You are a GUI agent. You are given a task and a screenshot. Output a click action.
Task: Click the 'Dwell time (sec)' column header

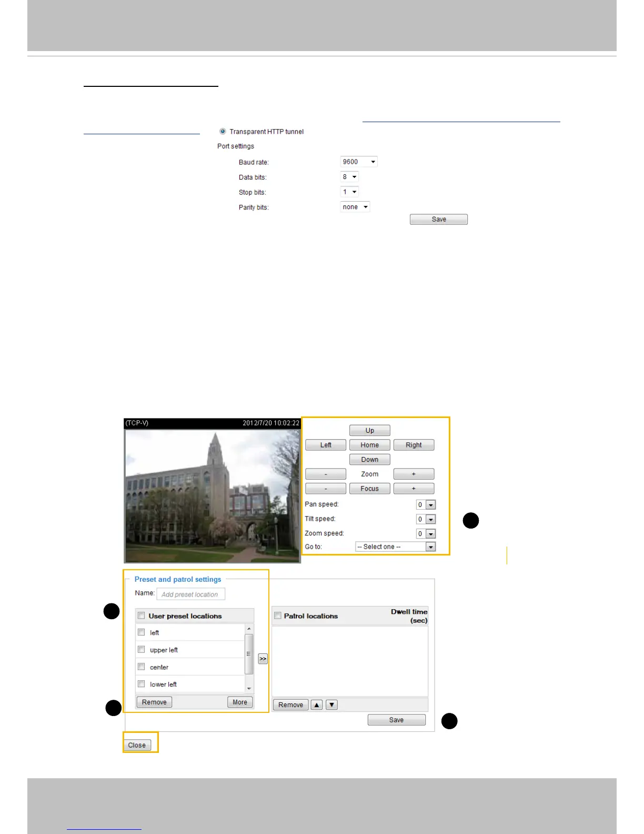pyautogui.click(x=409, y=616)
